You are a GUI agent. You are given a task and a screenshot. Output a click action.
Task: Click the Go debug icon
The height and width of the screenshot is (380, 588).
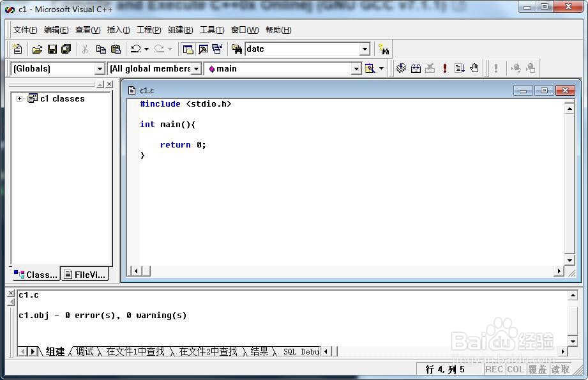pyautogui.click(x=460, y=68)
